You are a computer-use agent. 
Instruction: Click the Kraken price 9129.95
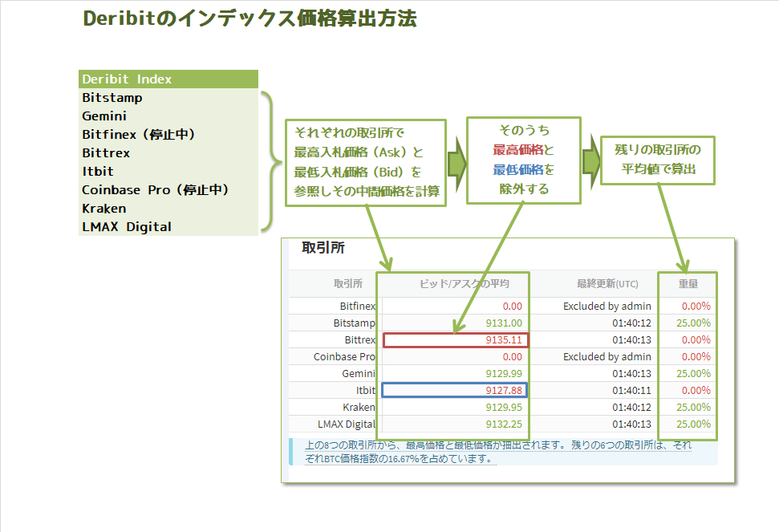pyautogui.click(x=504, y=408)
